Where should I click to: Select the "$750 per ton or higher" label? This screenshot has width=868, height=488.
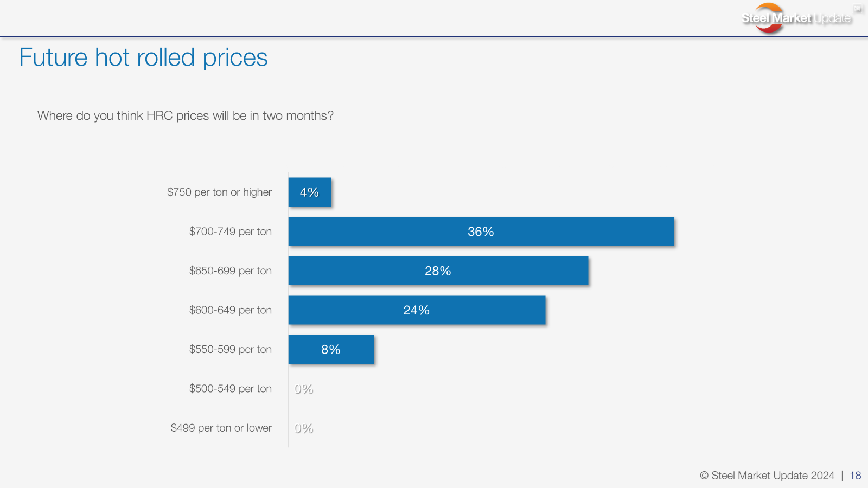coord(219,192)
